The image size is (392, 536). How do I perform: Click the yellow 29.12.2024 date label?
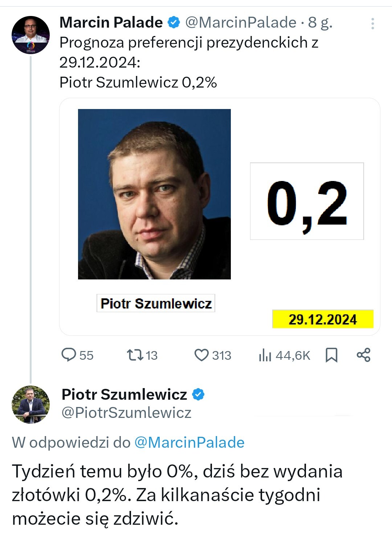click(323, 319)
